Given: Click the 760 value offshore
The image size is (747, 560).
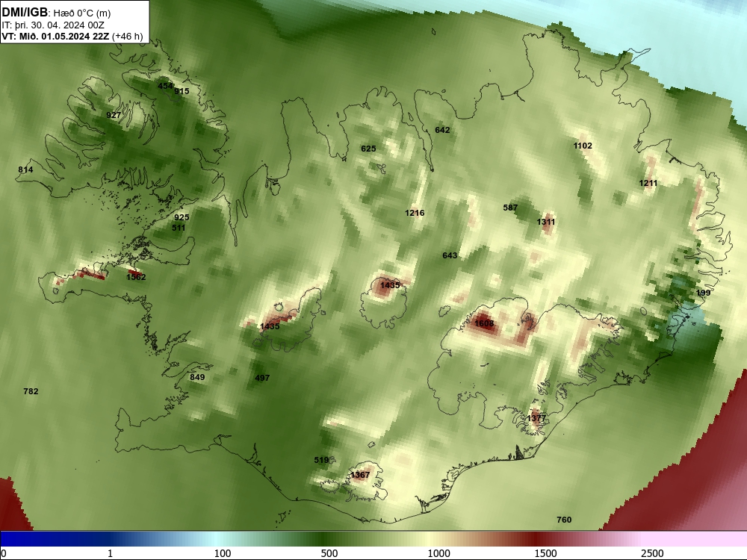Looking at the screenshot, I should pos(564,520).
